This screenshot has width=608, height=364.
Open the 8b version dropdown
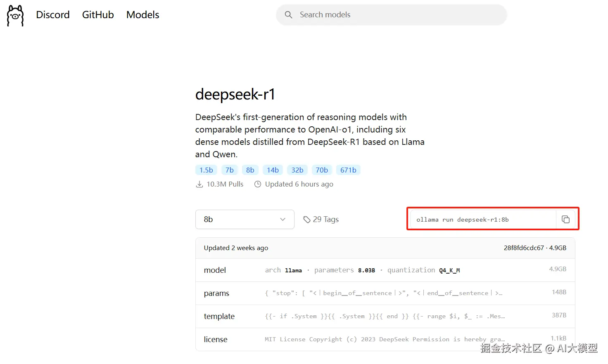245,220
